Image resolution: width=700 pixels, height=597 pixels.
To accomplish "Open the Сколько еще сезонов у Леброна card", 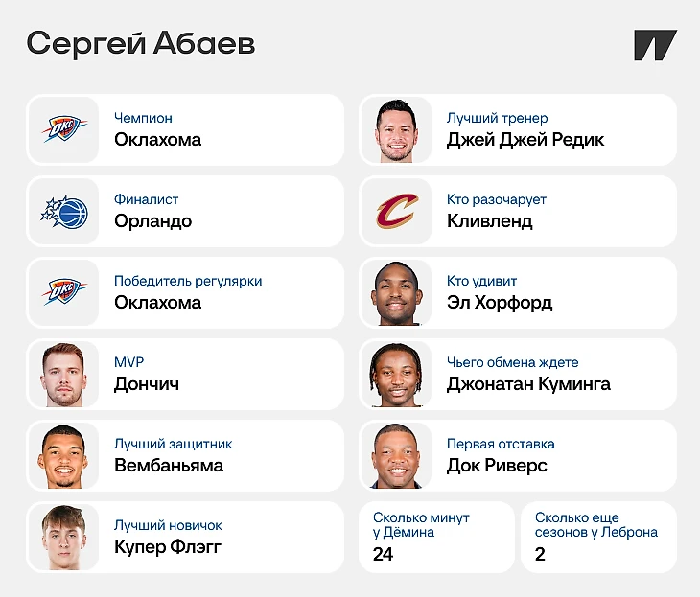I will click(598, 537).
